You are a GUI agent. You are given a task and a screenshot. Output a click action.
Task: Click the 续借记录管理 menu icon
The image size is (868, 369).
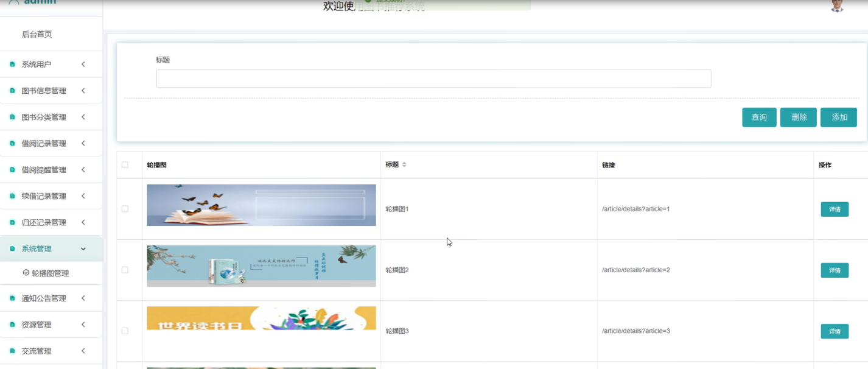12,196
